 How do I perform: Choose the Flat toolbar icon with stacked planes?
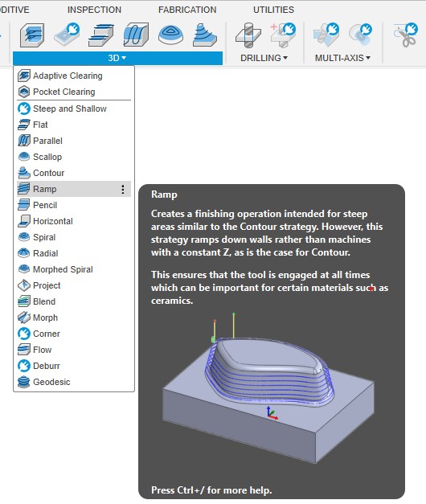[x=100, y=35]
